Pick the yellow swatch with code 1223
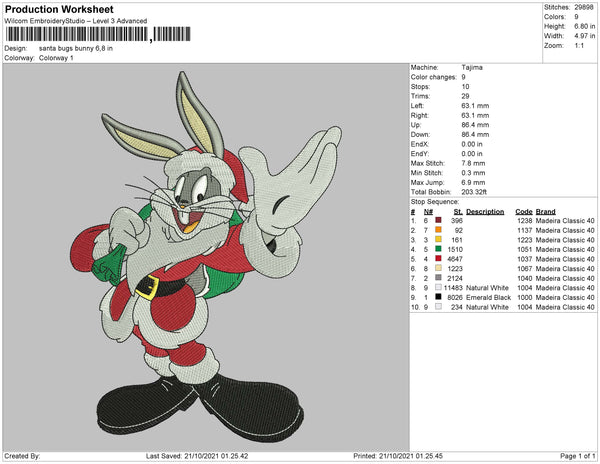The height and width of the screenshot is (464, 600). click(x=438, y=239)
